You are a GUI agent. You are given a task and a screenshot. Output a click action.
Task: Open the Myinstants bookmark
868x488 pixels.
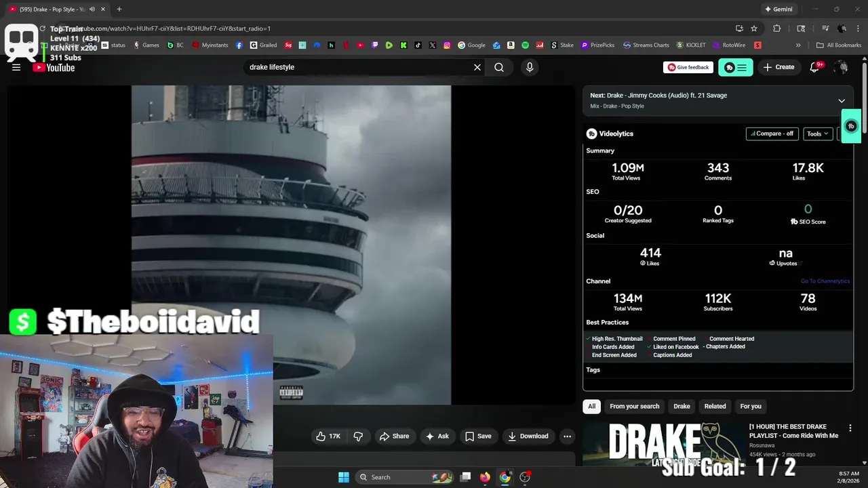point(211,45)
